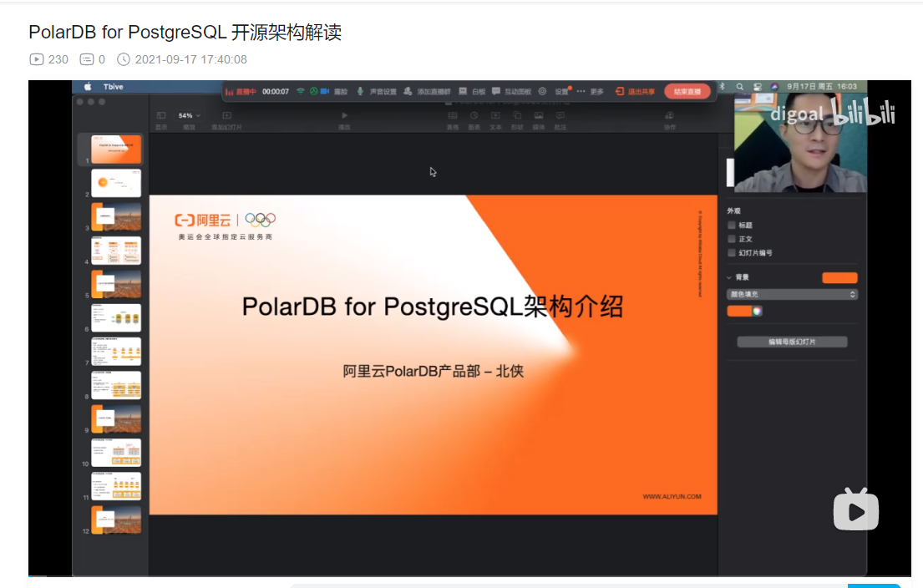The width and height of the screenshot is (923, 588).
Task: Select slide 5 thumbnail in navigator
Action: click(x=116, y=284)
